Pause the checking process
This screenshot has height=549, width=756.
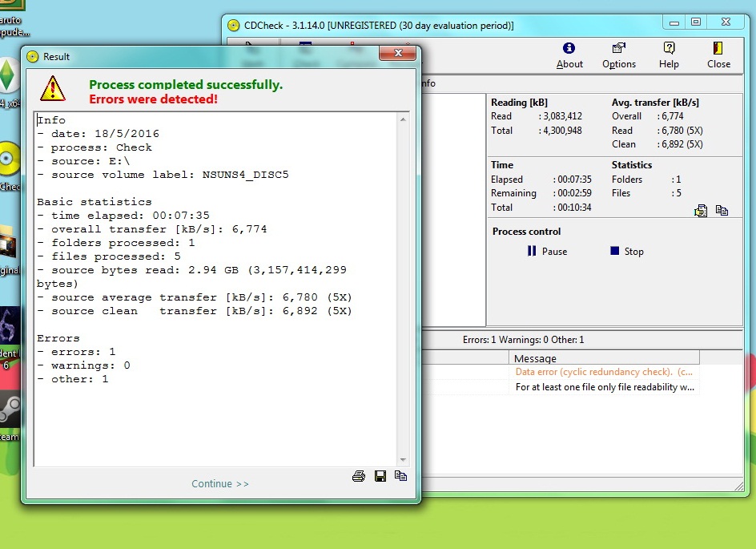(546, 252)
